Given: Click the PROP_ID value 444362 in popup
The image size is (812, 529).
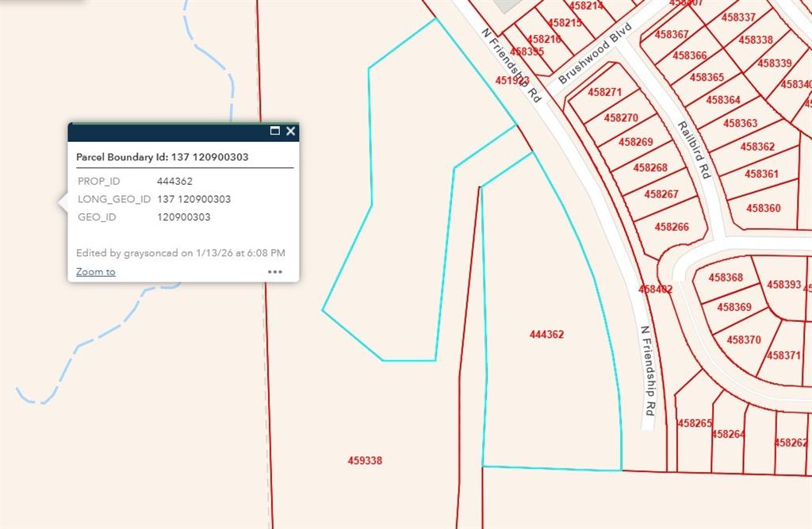Looking at the screenshot, I should [x=174, y=182].
